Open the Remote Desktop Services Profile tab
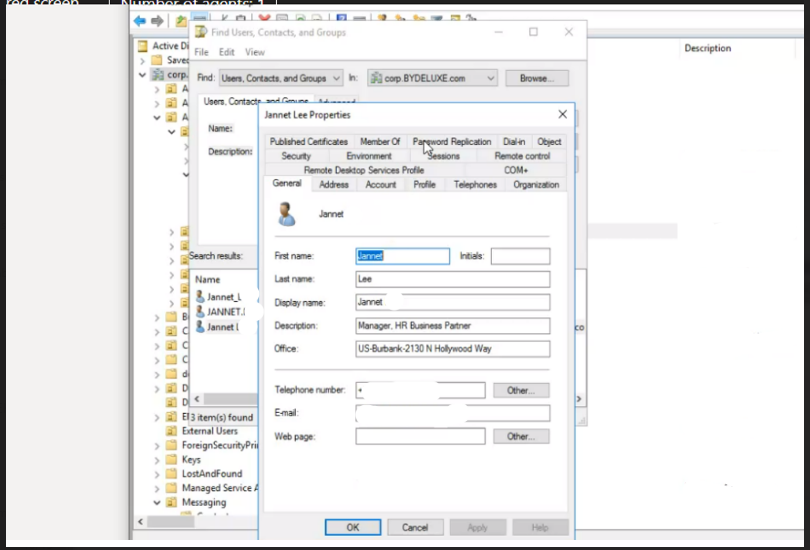810x550 pixels. pyautogui.click(x=364, y=170)
